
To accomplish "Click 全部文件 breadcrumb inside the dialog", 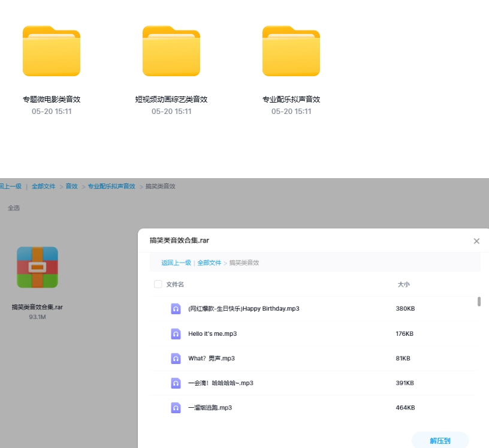I will 209,263.
